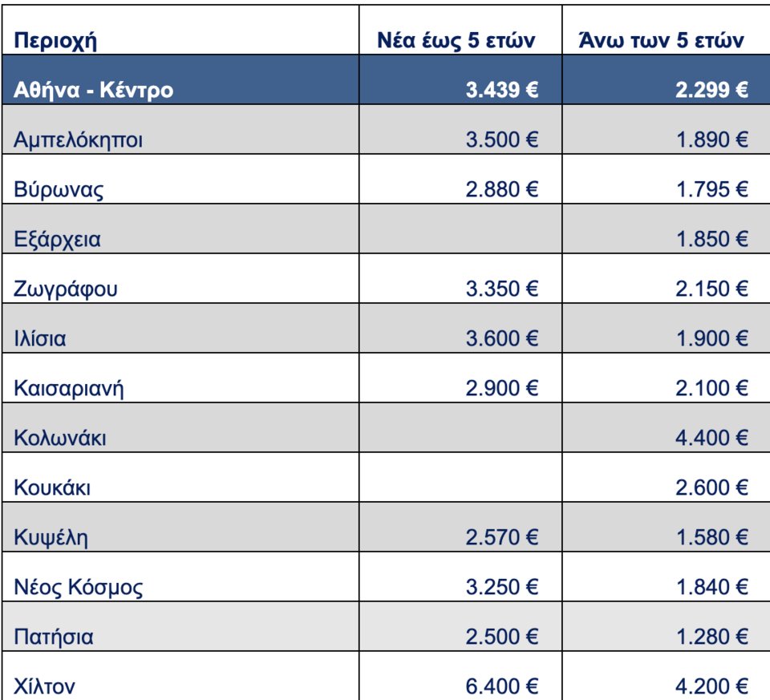Screen dimensions: 770x700
Task: Select the Νέος Κόσμος row label
Action: (79, 587)
